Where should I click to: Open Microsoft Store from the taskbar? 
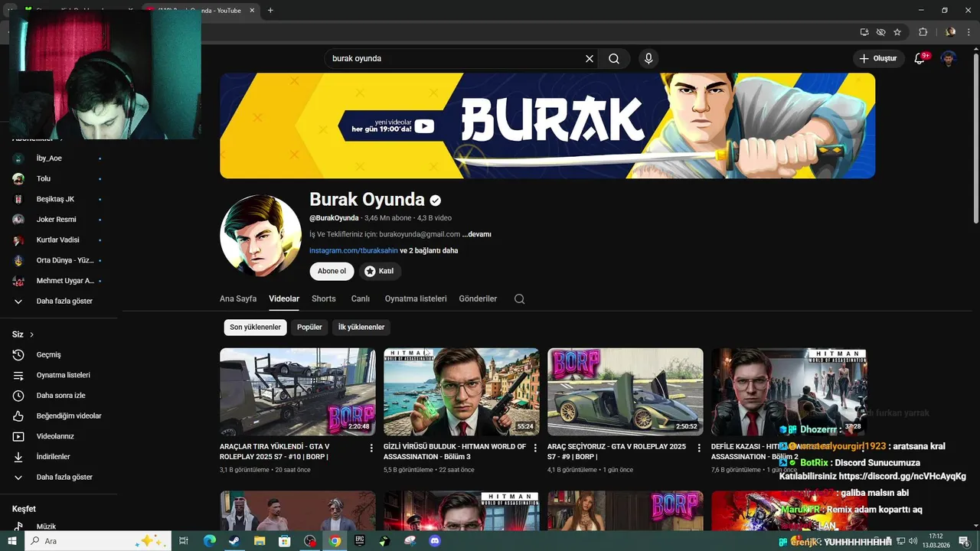pos(285,541)
